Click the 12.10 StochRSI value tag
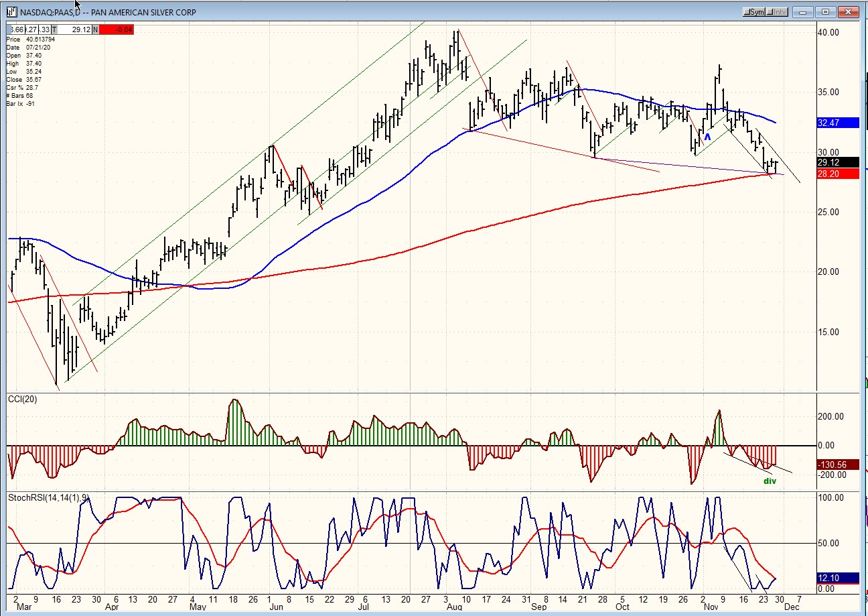868x616 pixels. point(837,578)
